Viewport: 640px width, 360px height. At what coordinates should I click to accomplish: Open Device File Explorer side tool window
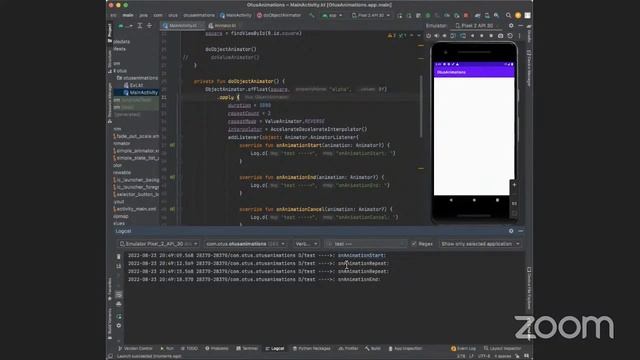[529, 289]
